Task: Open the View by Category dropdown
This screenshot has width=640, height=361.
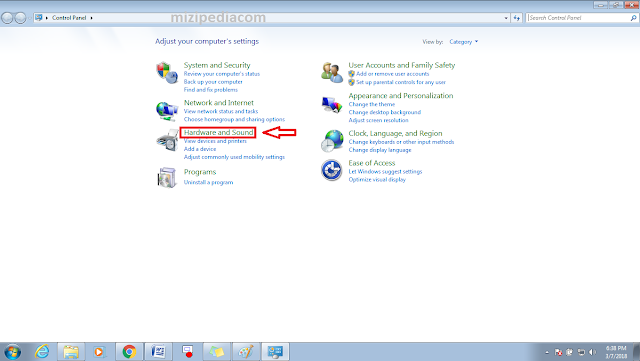Action: tap(464, 42)
